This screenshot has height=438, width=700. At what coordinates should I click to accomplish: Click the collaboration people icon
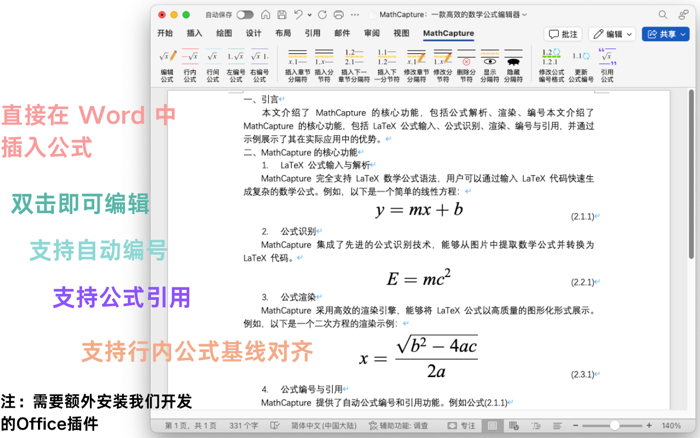[683, 15]
